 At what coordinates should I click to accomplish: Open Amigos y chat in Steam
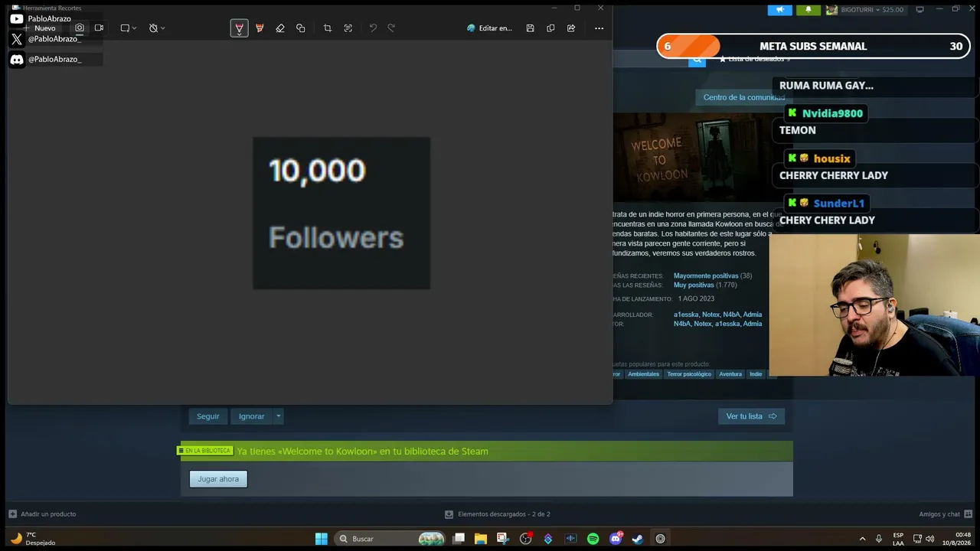[x=946, y=514]
